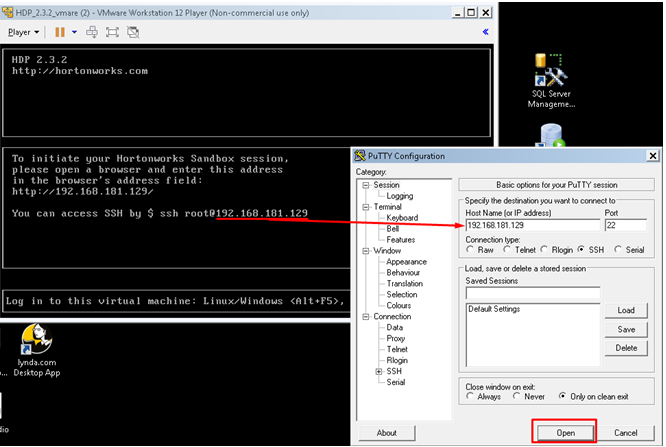Select the Selection category
The width and height of the screenshot is (666, 447).
(402, 294)
